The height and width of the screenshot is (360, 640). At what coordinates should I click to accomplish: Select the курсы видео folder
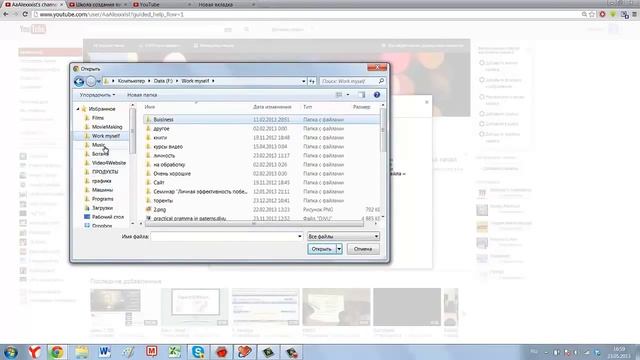pyautogui.click(x=168, y=147)
